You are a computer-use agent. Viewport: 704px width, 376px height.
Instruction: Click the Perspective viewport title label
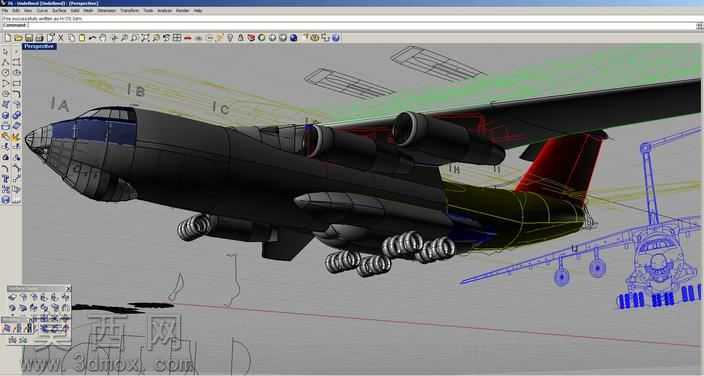pos(39,46)
